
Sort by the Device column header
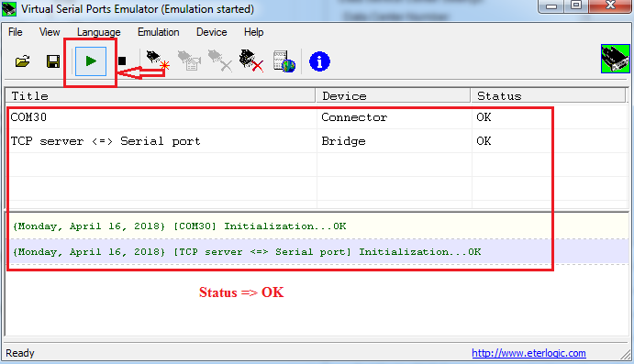(393, 95)
